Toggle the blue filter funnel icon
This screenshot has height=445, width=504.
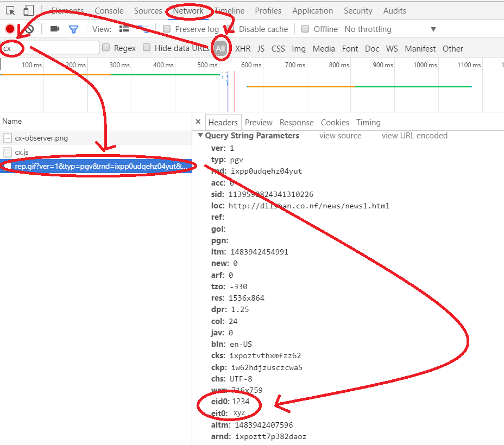click(x=73, y=29)
